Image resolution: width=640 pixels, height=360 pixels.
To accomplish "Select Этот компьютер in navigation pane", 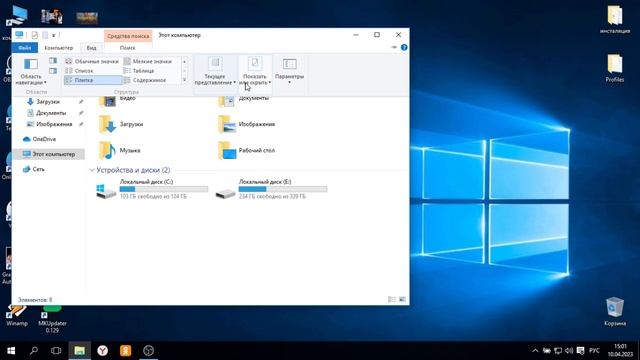I will (49, 154).
